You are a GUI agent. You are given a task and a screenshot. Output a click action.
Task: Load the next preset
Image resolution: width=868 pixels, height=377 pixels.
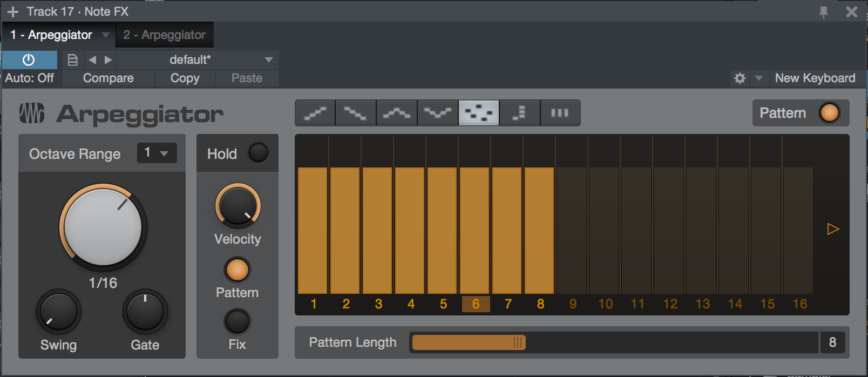pyautogui.click(x=108, y=60)
